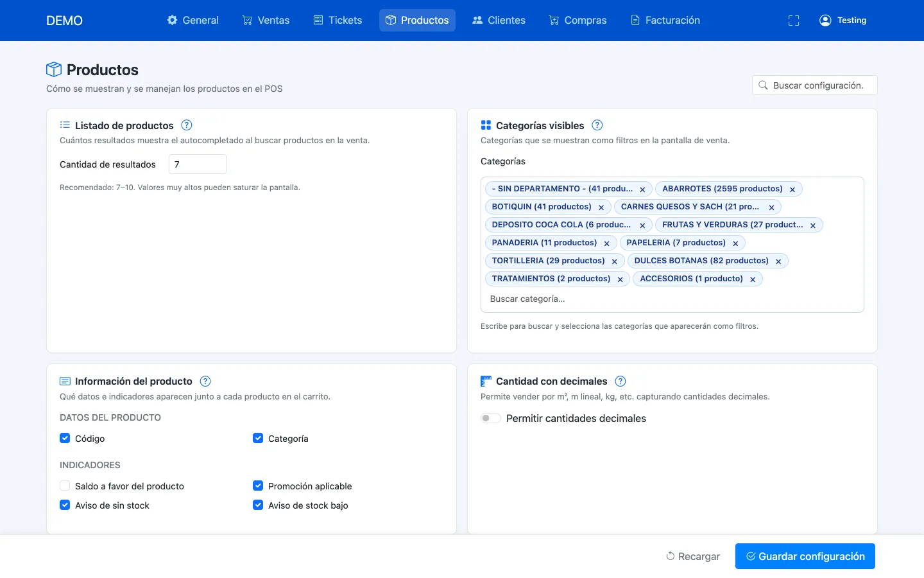This screenshot has height=578, width=924.
Task: Open the General settings tab
Action: pyautogui.click(x=193, y=21)
